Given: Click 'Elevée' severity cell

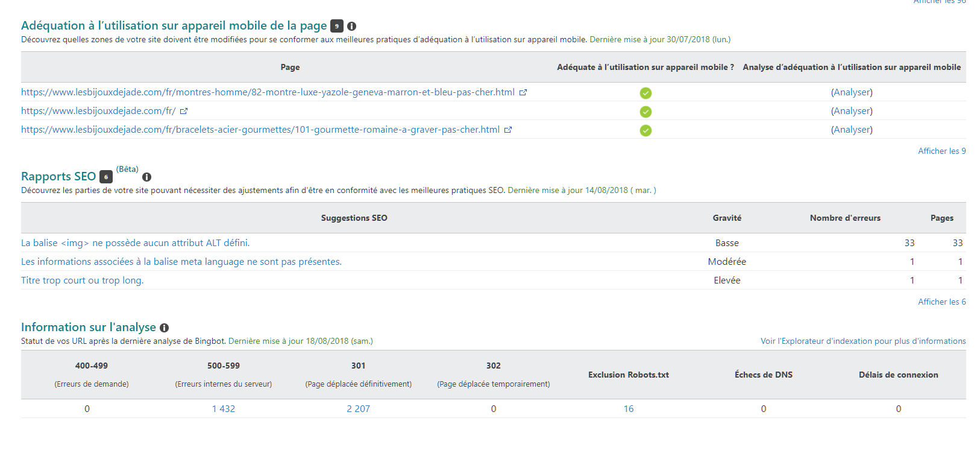Looking at the screenshot, I should (727, 280).
